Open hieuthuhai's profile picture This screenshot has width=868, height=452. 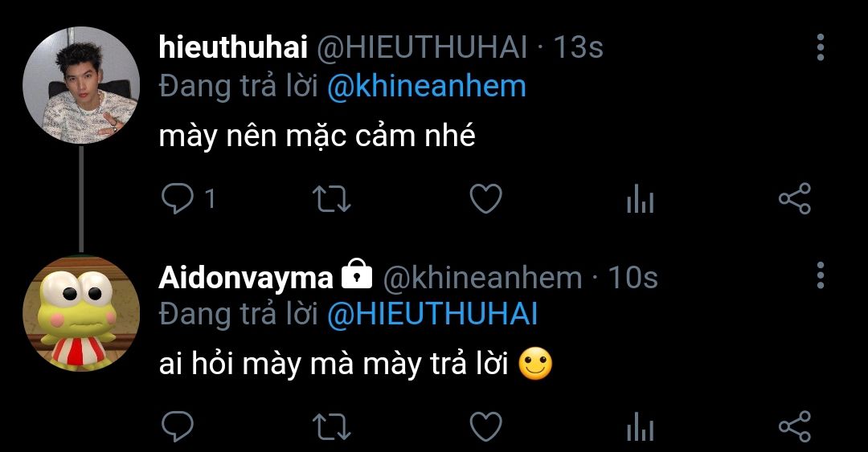pos(80,85)
